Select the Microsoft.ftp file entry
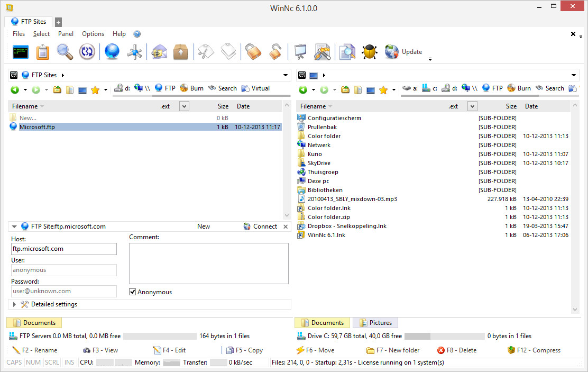The image size is (588, 372). 38,127
